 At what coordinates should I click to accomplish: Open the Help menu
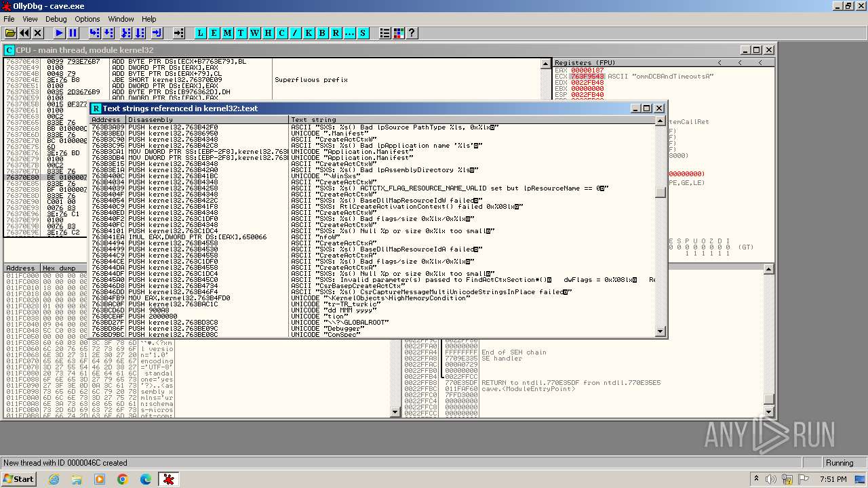[149, 19]
